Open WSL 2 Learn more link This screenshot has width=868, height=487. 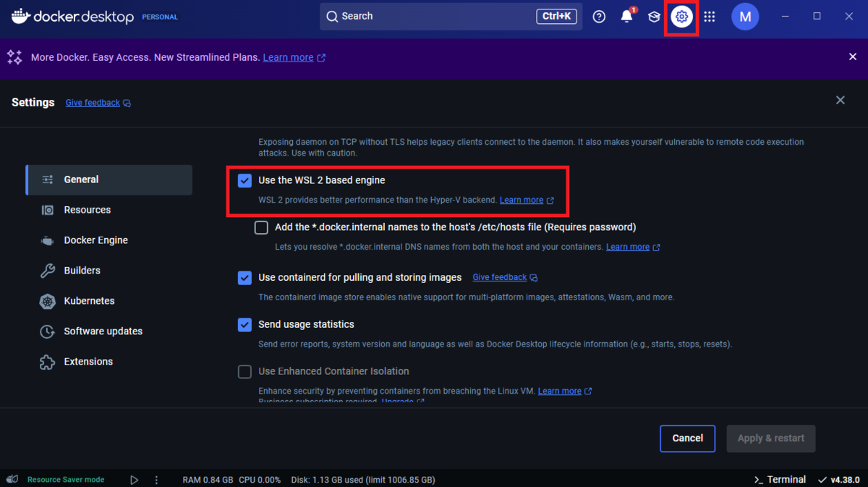pos(527,200)
